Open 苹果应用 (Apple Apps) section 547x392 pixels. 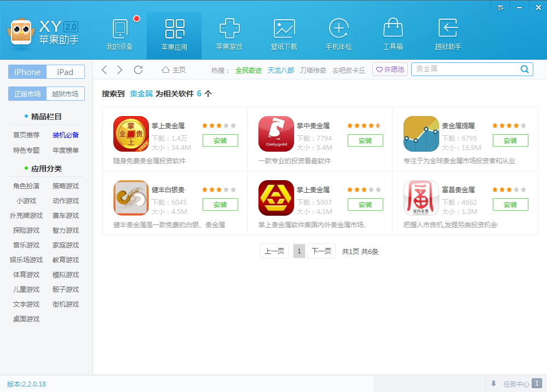tap(174, 35)
